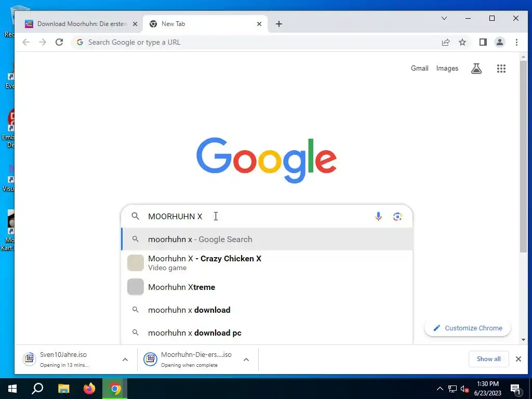532x399 pixels.
Task: Click the Moorhuhn-Die-ers...iso file icon
Action: point(151,359)
